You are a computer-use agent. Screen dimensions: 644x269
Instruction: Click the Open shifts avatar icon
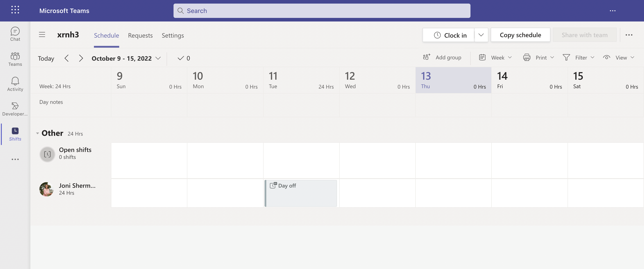(x=47, y=154)
